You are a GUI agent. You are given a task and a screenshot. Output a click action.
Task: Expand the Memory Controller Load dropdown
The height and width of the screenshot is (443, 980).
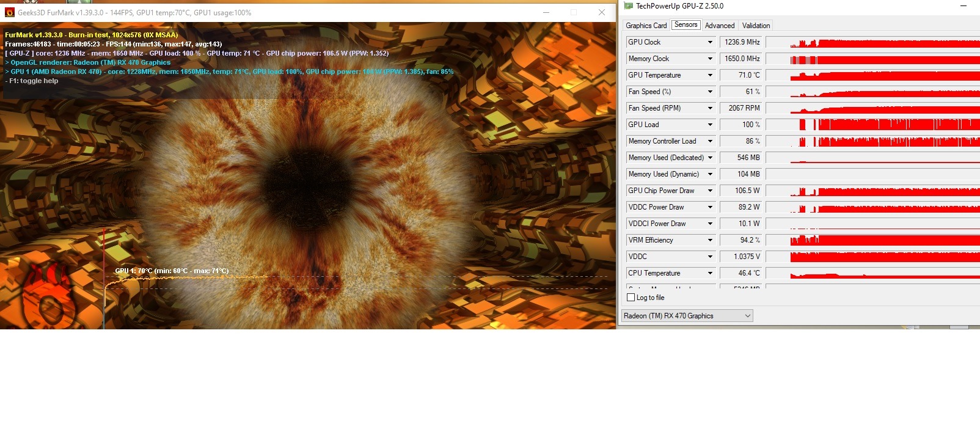click(710, 141)
